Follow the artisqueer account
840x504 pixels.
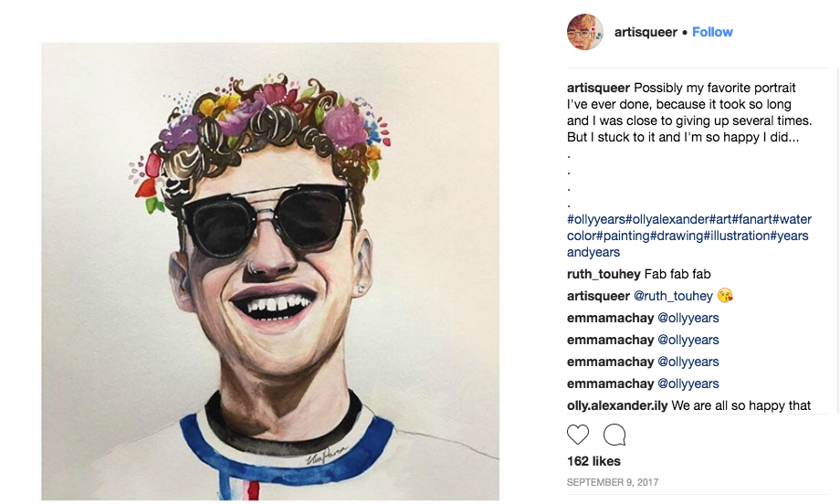pos(712,32)
